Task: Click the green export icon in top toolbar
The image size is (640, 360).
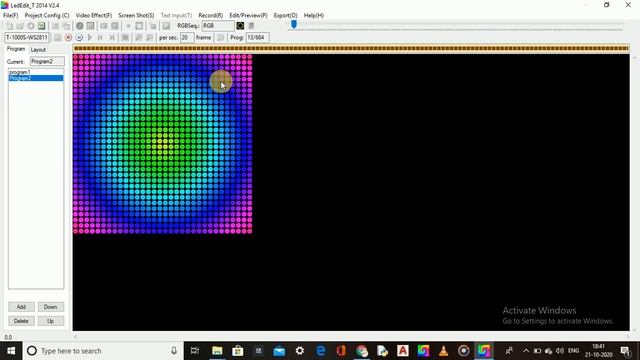Action: (x=42, y=26)
